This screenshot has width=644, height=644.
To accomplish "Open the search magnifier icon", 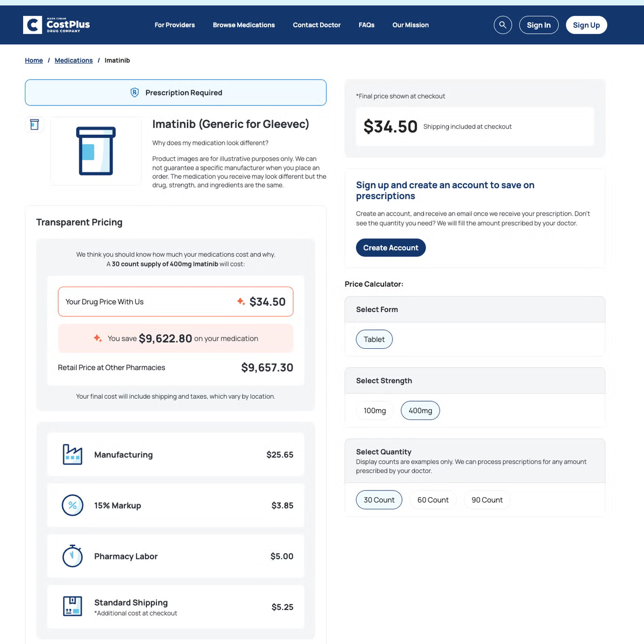I will click(x=503, y=25).
